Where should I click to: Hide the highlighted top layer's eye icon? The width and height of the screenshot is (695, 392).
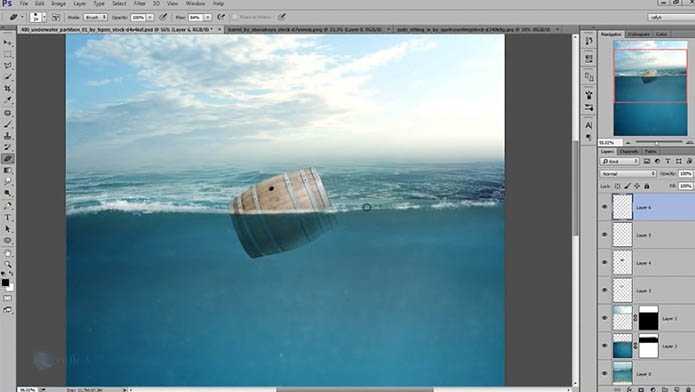604,207
